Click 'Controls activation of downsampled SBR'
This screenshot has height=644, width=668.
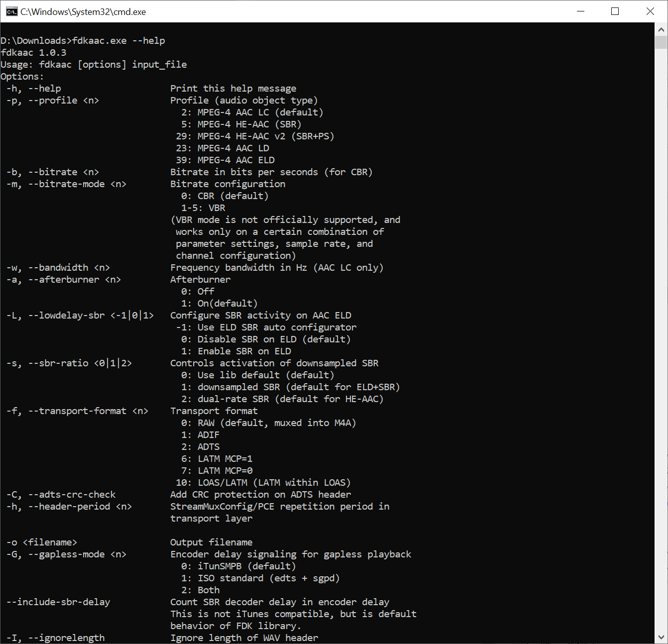[x=274, y=363]
